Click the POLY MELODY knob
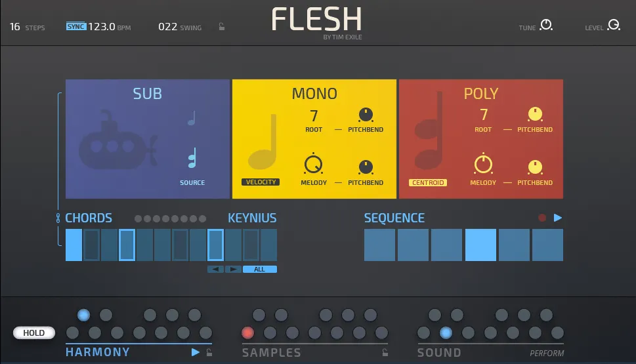The image size is (636, 364). tap(483, 164)
